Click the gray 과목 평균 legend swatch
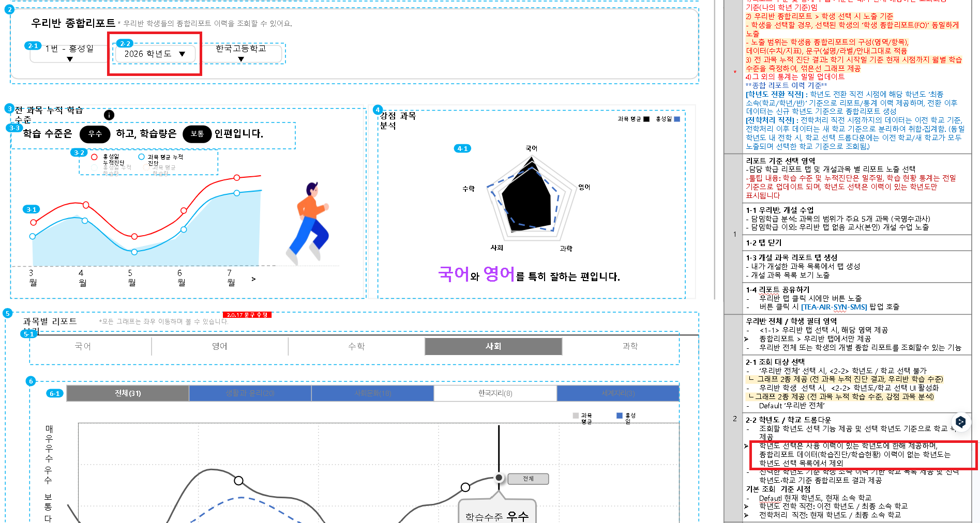 click(576, 416)
